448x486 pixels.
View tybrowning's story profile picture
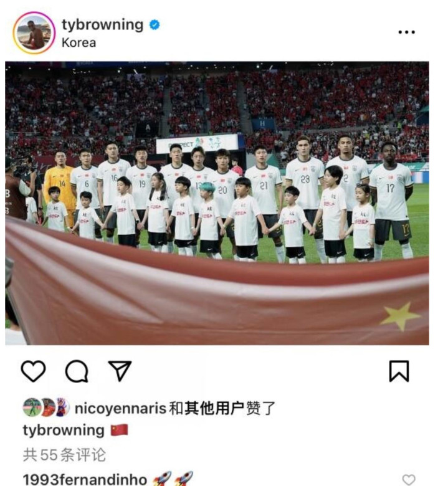34,33
